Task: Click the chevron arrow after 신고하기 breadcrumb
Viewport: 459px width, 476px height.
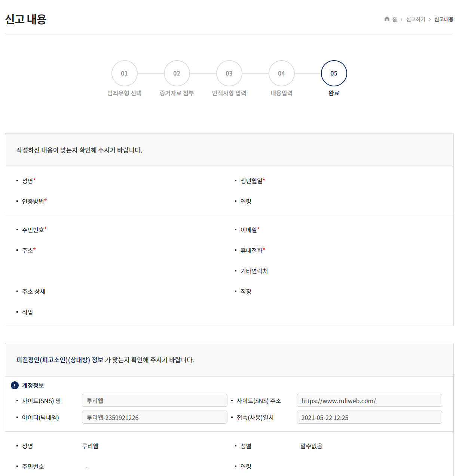Action: 430,19
